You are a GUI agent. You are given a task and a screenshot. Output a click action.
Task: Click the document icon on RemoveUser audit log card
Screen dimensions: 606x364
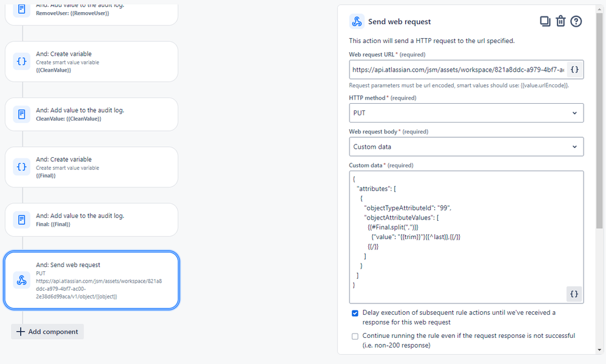coord(22,9)
